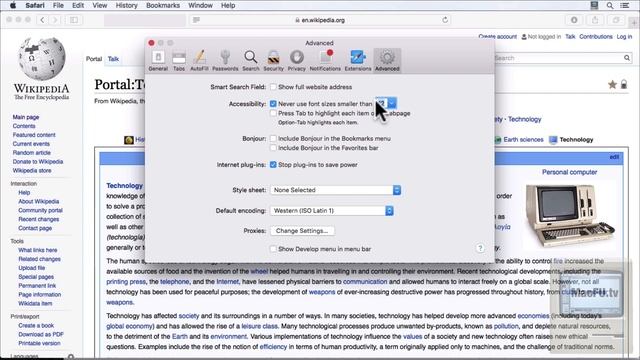Screen dimensions: 640x360
Task: Show all tabs button in Safari toolbar
Action: click(x=616, y=20)
